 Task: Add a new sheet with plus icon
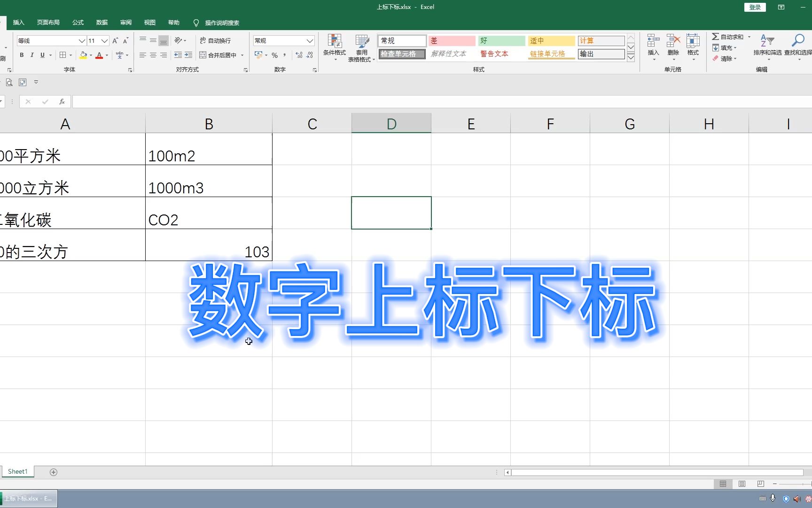pos(54,472)
